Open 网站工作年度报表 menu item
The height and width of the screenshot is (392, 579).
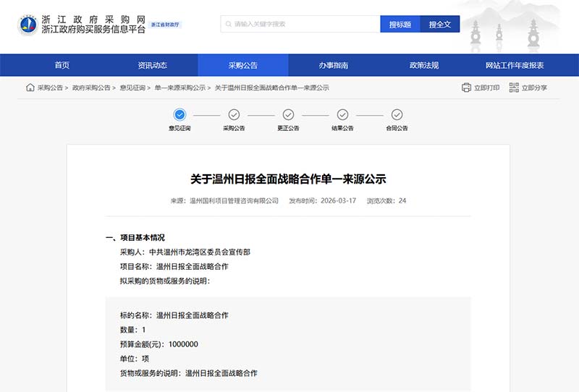coord(515,65)
